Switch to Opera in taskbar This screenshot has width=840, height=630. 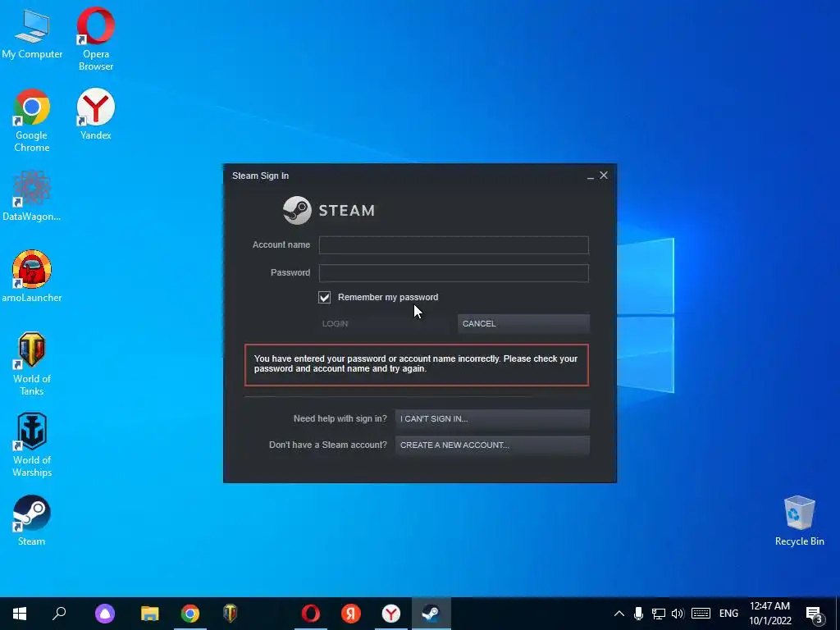pyautogui.click(x=311, y=614)
